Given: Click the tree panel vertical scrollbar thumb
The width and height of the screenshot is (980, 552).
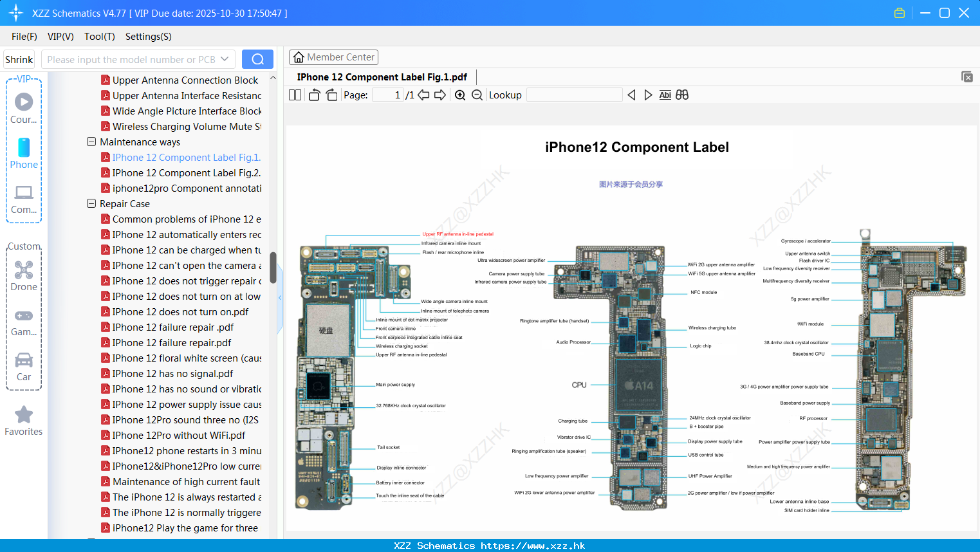Looking at the screenshot, I should coord(273,268).
